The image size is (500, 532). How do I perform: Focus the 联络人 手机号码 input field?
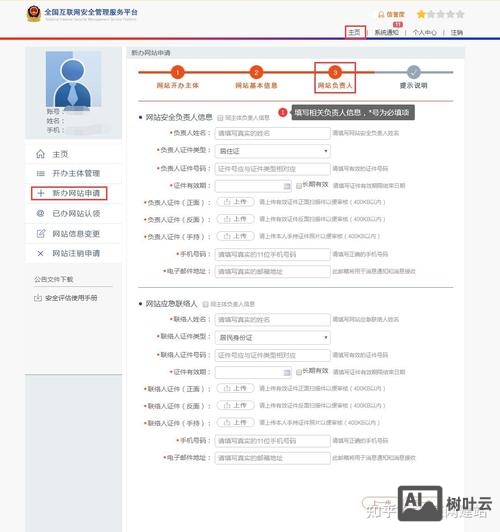pyautogui.click(x=273, y=441)
